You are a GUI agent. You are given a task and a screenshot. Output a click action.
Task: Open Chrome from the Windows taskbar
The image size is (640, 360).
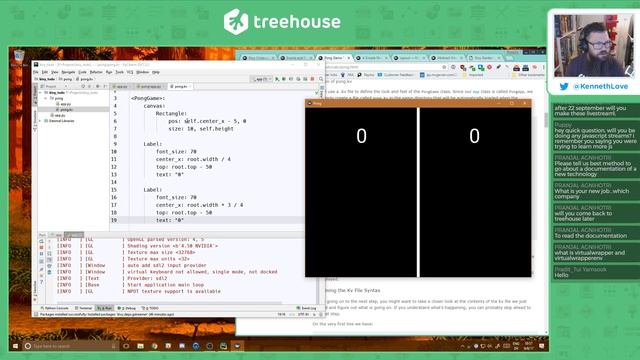pos(154,346)
